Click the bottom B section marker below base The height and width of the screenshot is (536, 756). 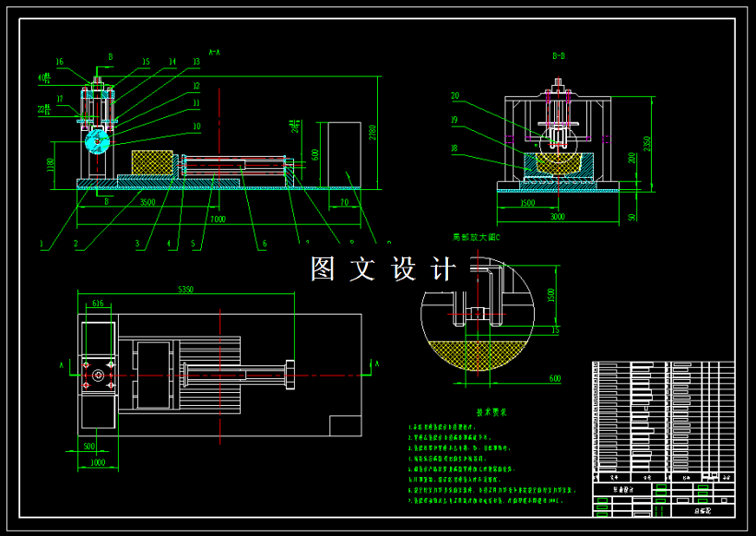click(107, 202)
